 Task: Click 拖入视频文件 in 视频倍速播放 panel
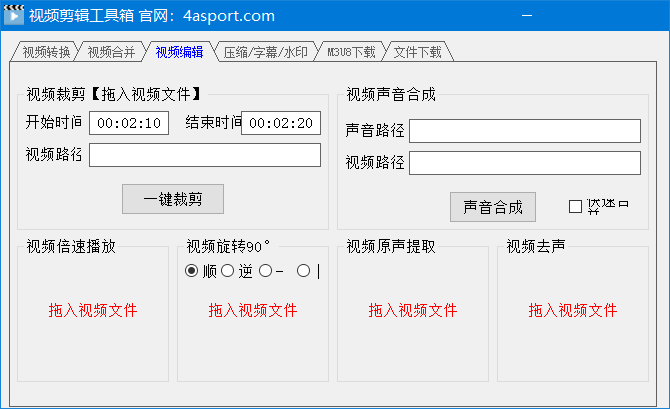pyautogui.click(x=93, y=310)
